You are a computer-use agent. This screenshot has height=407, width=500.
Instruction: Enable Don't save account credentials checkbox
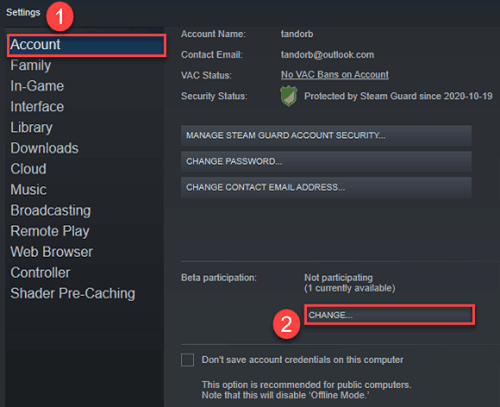pyautogui.click(x=187, y=360)
